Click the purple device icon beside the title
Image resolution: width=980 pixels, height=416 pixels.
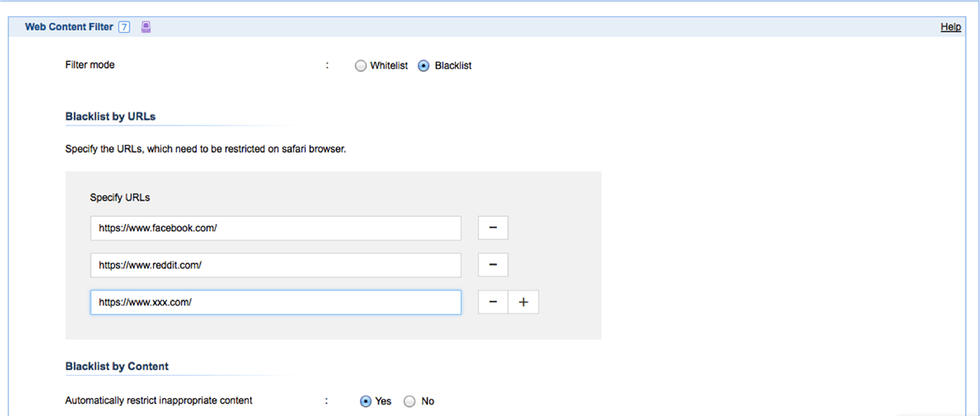(x=146, y=27)
